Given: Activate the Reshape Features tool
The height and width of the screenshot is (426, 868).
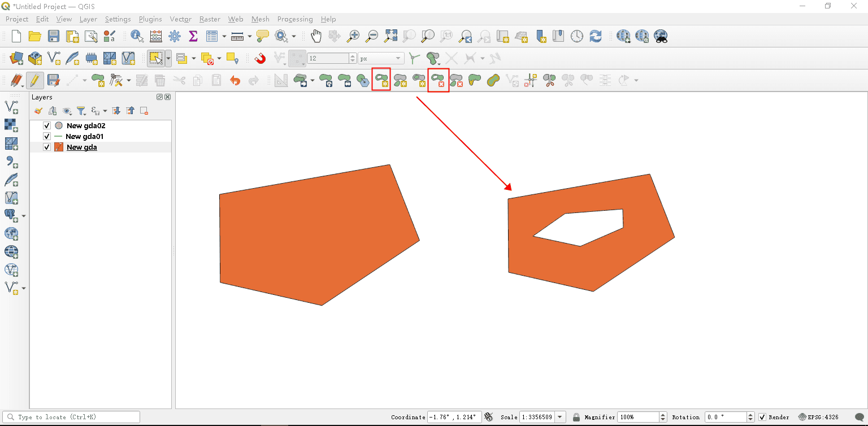Looking at the screenshot, I should (x=475, y=80).
